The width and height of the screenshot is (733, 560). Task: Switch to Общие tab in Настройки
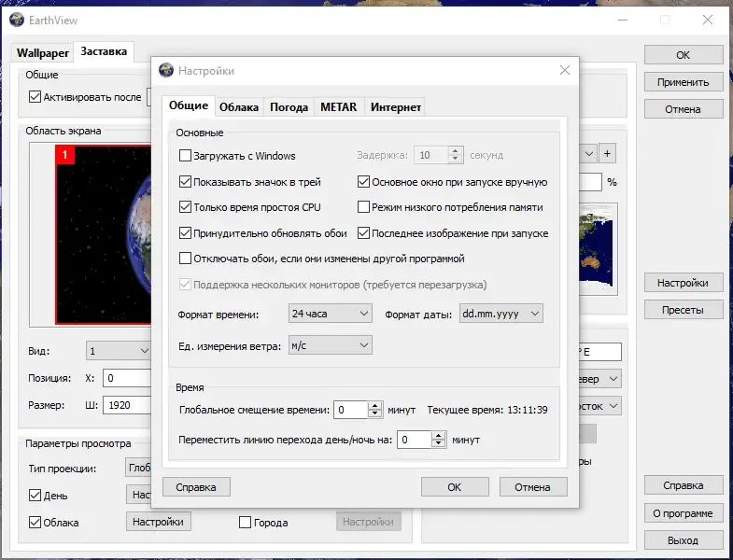click(189, 105)
